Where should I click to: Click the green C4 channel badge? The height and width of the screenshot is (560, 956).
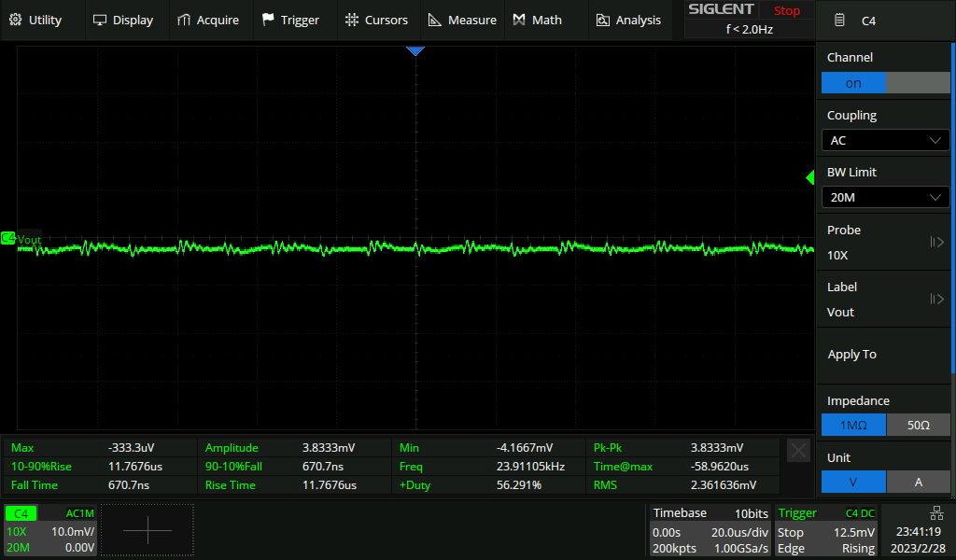(21, 513)
